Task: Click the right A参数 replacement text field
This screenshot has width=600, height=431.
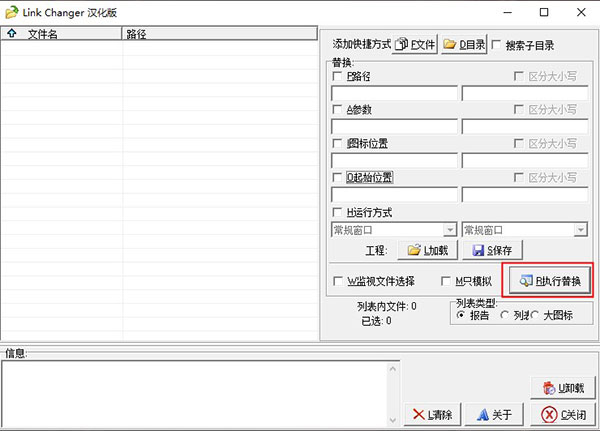Action: click(525, 127)
